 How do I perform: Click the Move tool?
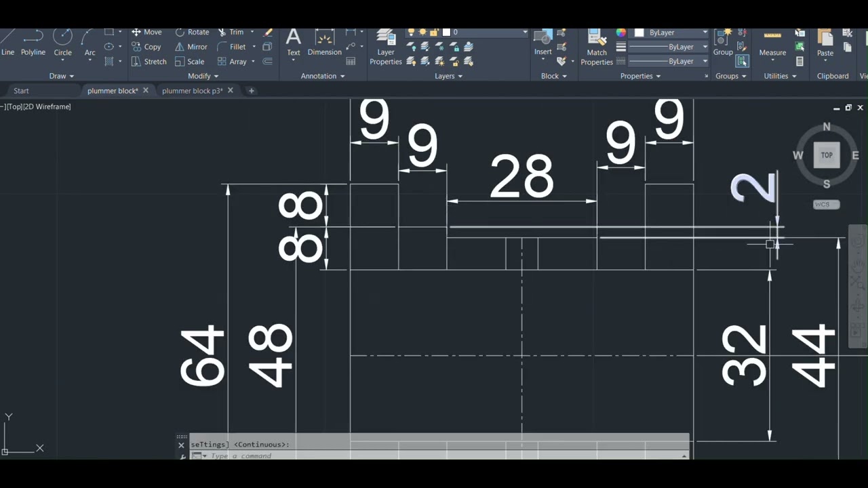146,32
